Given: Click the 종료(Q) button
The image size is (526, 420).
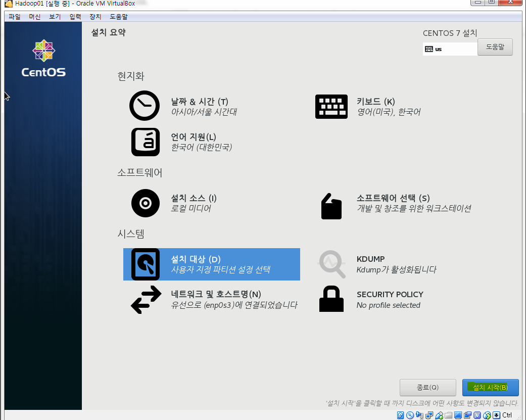Looking at the screenshot, I should [x=427, y=388].
